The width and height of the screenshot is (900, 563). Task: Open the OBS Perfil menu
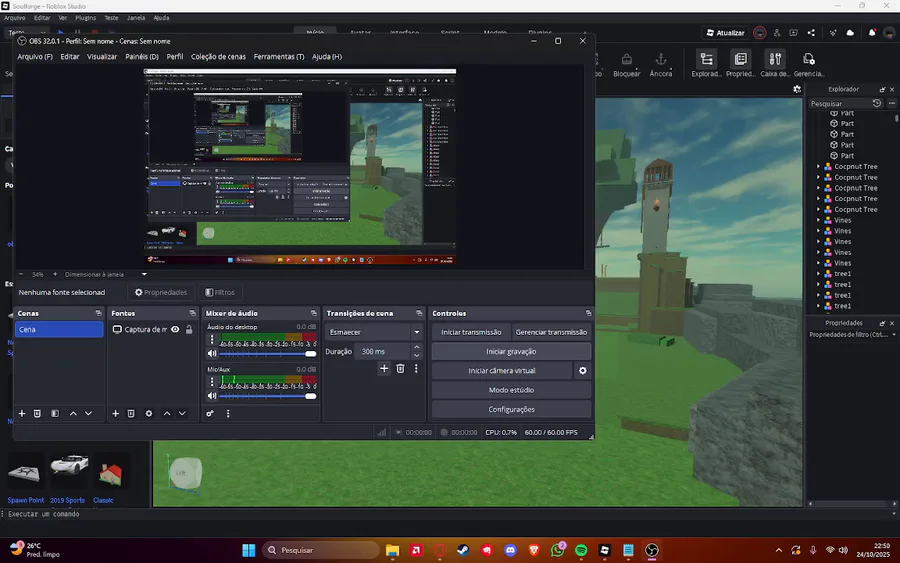click(175, 57)
